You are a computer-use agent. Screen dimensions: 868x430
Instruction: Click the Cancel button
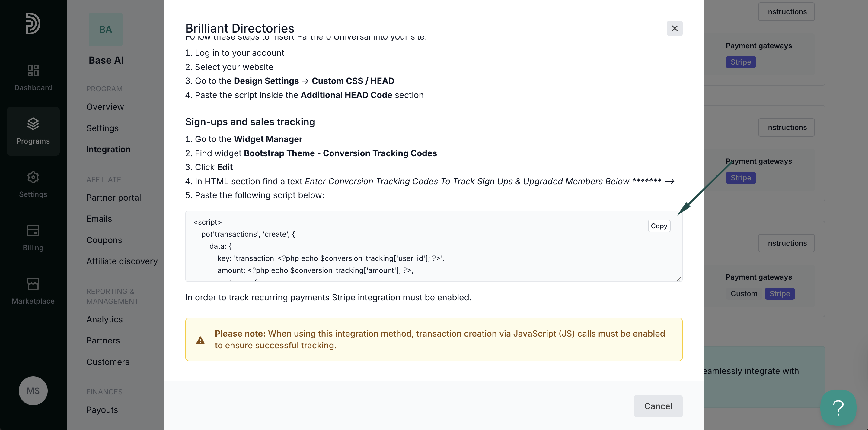[x=658, y=406]
